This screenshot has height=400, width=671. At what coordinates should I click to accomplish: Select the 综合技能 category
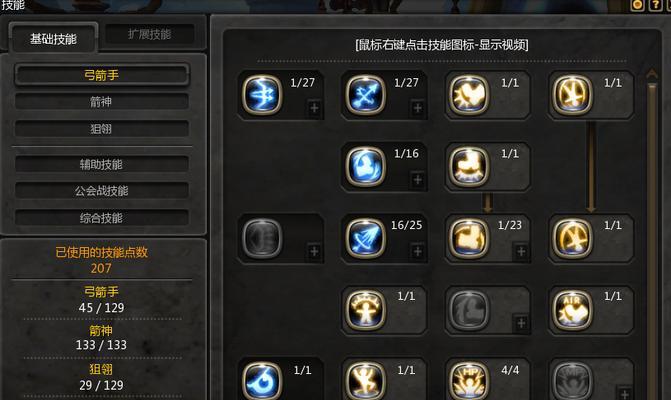coord(101,218)
